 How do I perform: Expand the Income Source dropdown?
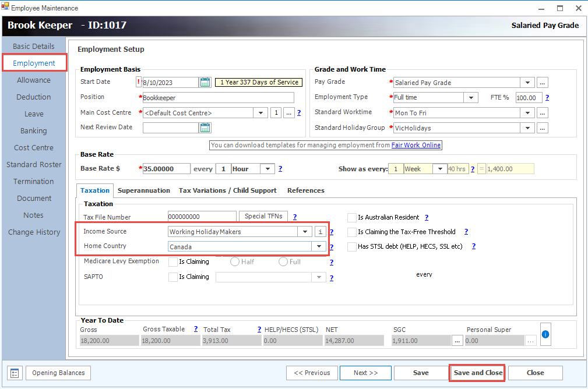point(305,232)
